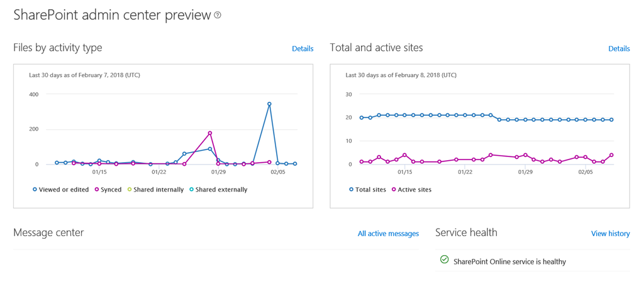Click the last data point of Active sites line
Image resolution: width=644 pixels, height=294 pixels.
pos(611,155)
